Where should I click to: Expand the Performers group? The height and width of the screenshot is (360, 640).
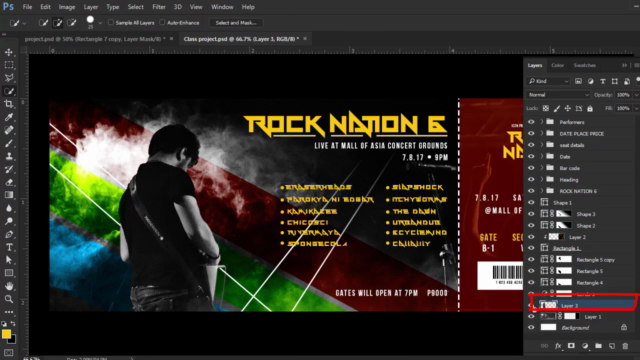542,122
